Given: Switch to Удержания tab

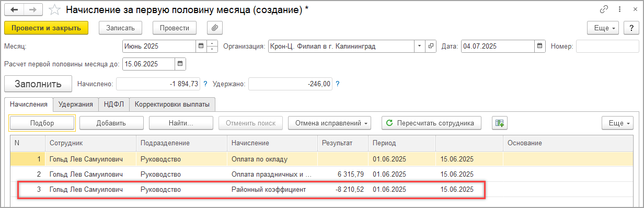Looking at the screenshot, I should (76, 104).
